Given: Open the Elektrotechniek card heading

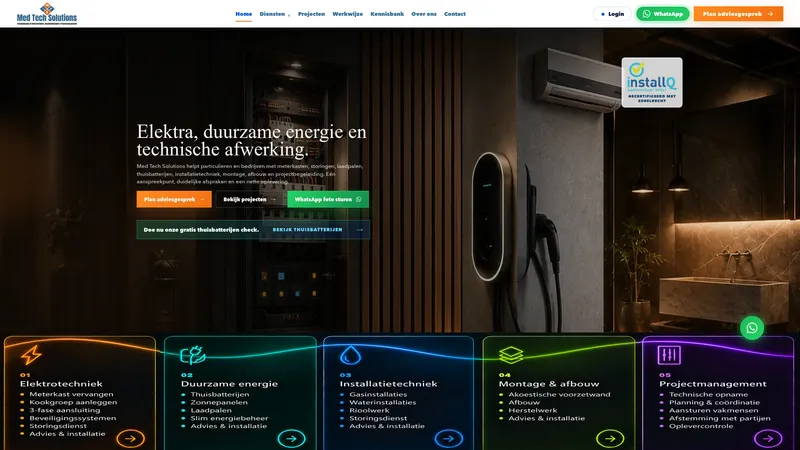Looking at the screenshot, I should tap(61, 384).
